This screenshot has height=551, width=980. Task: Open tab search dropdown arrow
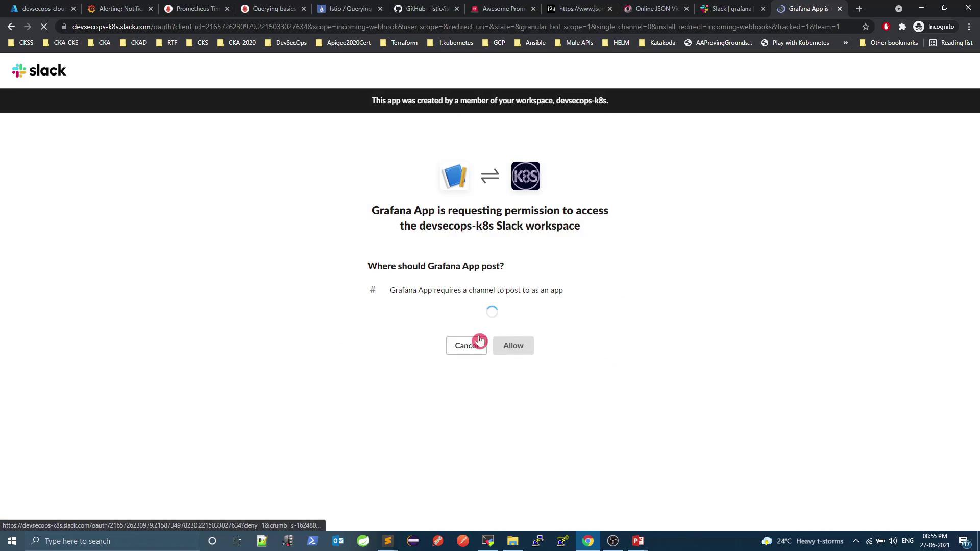898,9
